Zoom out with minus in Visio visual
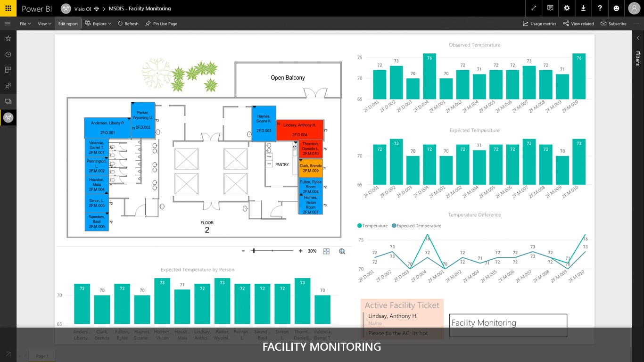The width and height of the screenshot is (644, 362). pyautogui.click(x=243, y=251)
